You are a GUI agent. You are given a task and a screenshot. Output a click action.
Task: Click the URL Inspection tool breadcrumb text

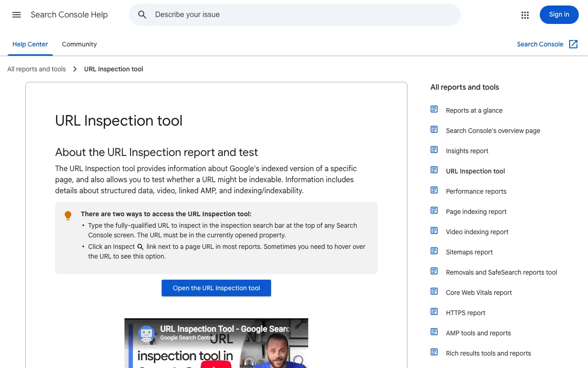pos(113,69)
